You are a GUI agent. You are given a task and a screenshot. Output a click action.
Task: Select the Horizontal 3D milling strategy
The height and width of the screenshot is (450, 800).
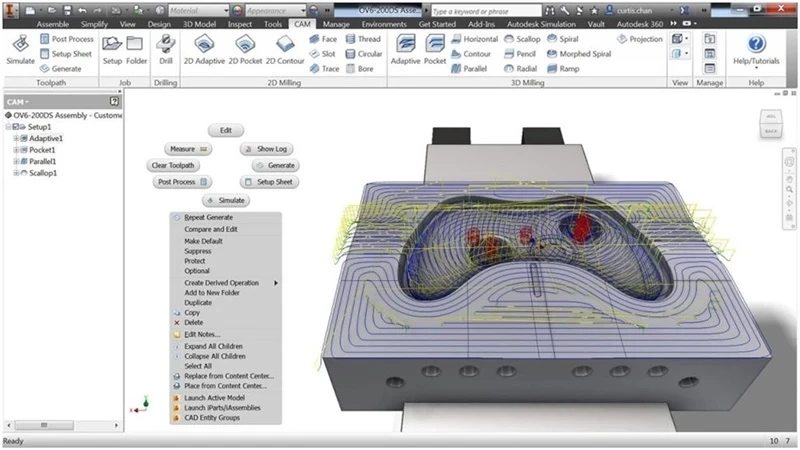coord(474,39)
